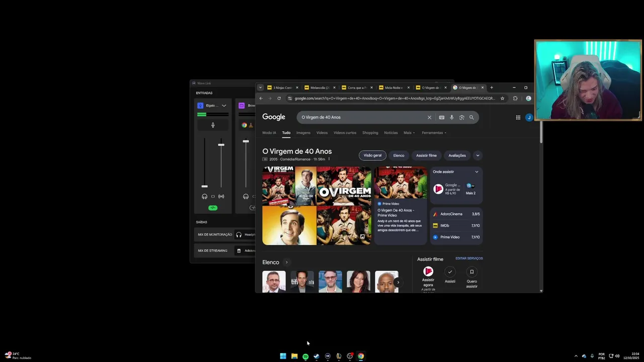
Task: Click the Chrome address bar URL
Action: point(394,99)
